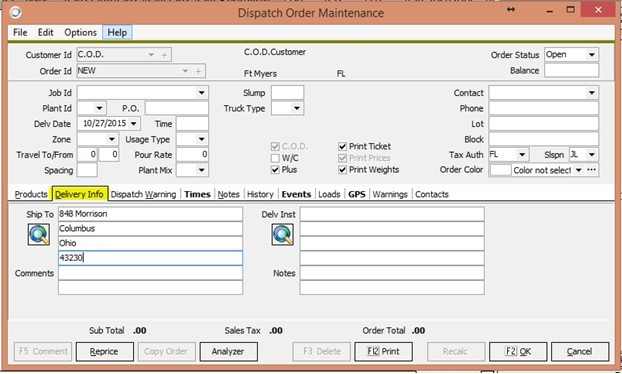The width and height of the screenshot is (622, 374).
Task: Click the Pour Rate input field
Action: pos(192,155)
